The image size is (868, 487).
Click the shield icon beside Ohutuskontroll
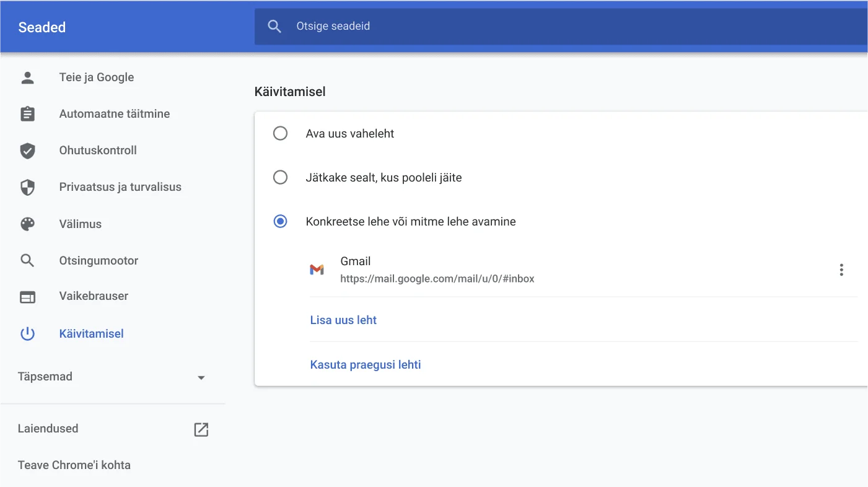click(27, 150)
